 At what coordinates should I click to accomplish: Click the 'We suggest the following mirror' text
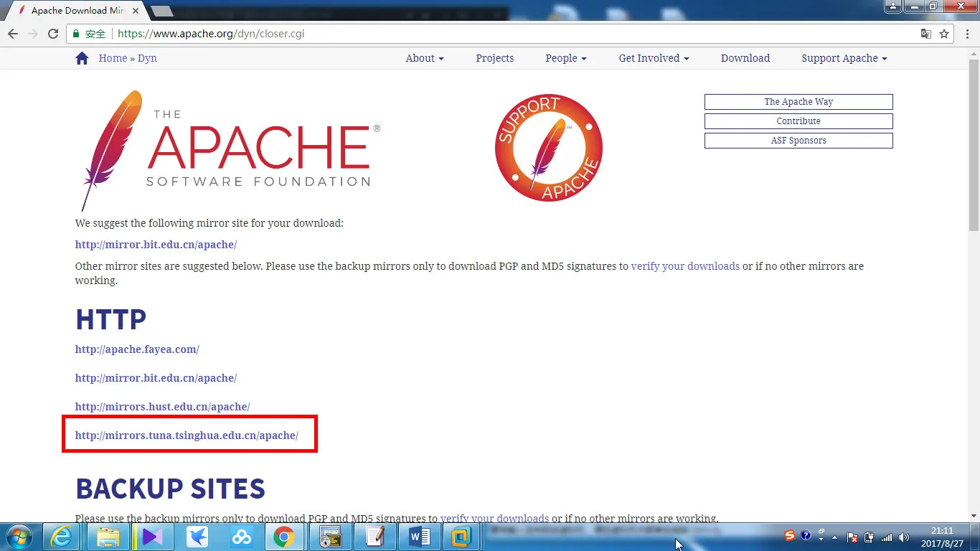click(x=209, y=223)
